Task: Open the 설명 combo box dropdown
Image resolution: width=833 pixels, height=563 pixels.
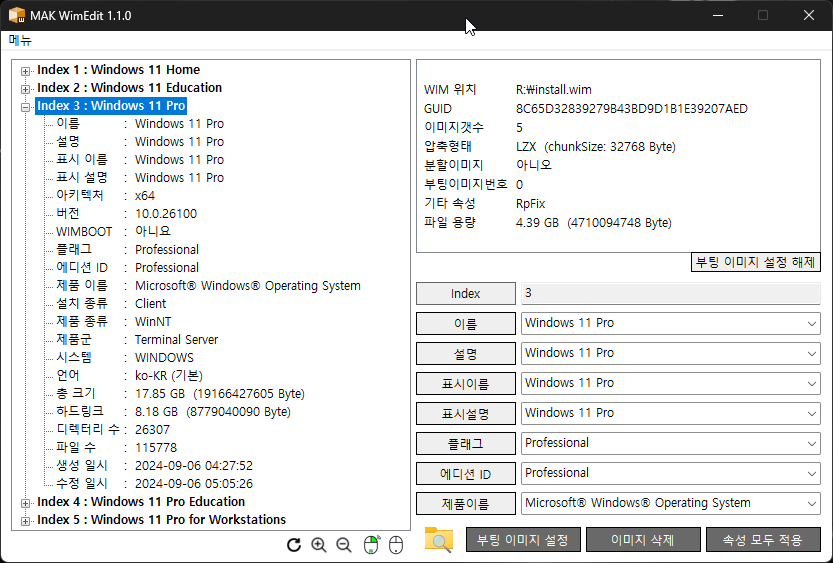Action: pos(811,353)
